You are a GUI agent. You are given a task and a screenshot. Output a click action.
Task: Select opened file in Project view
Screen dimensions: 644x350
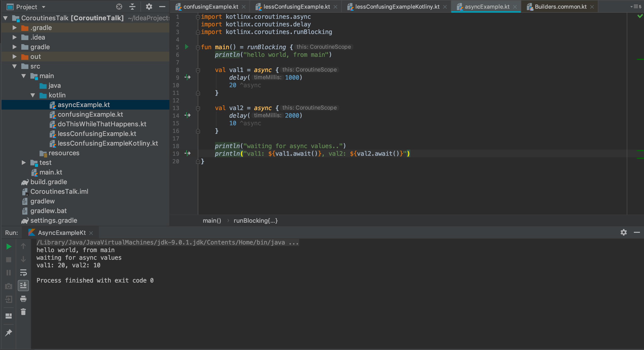click(x=119, y=7)
